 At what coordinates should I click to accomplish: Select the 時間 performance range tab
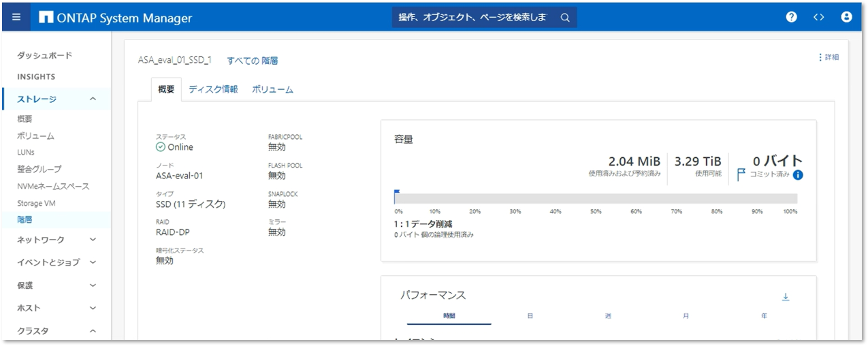pos(449,316)
